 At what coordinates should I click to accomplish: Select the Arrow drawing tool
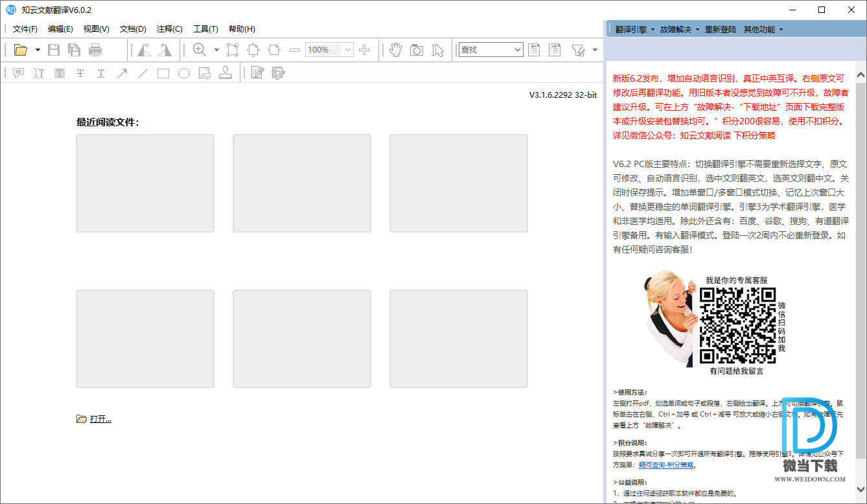pyautogui.click(x=122, y=73)
